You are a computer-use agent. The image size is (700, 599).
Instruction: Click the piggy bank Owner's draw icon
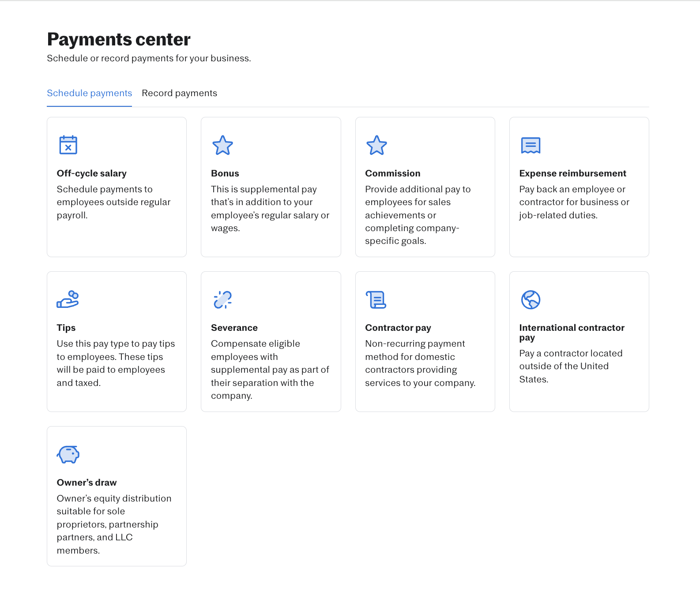point(68,454)
